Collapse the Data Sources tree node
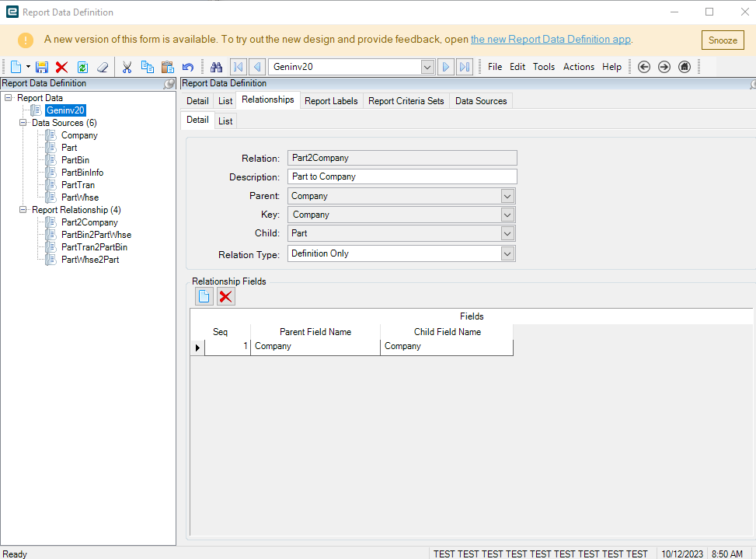This screenshot has height=559, width=756. 23,123
